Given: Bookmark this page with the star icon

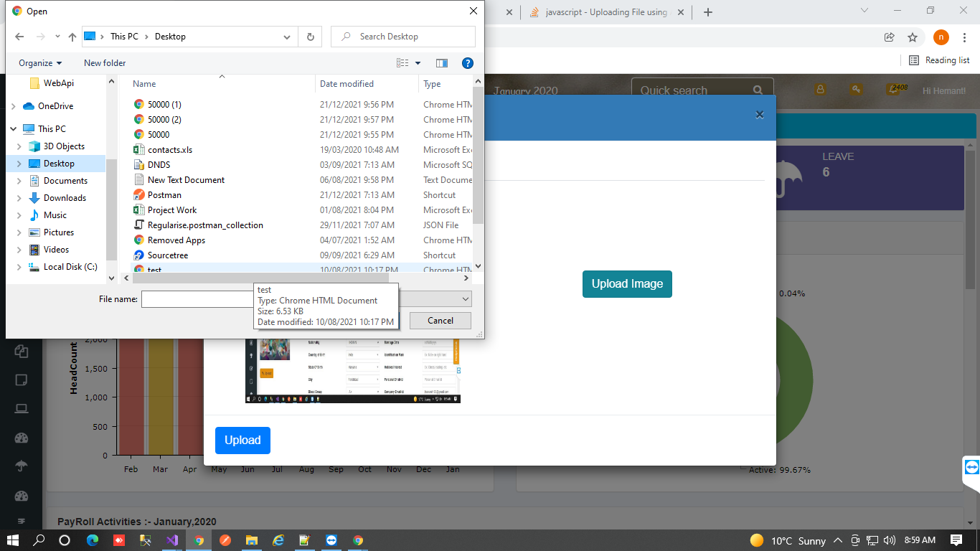Looking at the screenshot, I should [x=913, y=37].
